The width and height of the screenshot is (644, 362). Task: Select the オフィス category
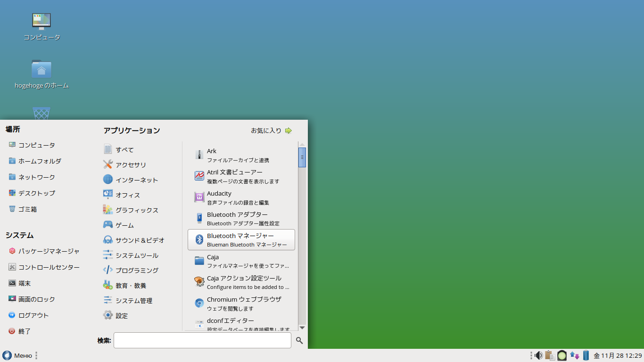[122, 195]
